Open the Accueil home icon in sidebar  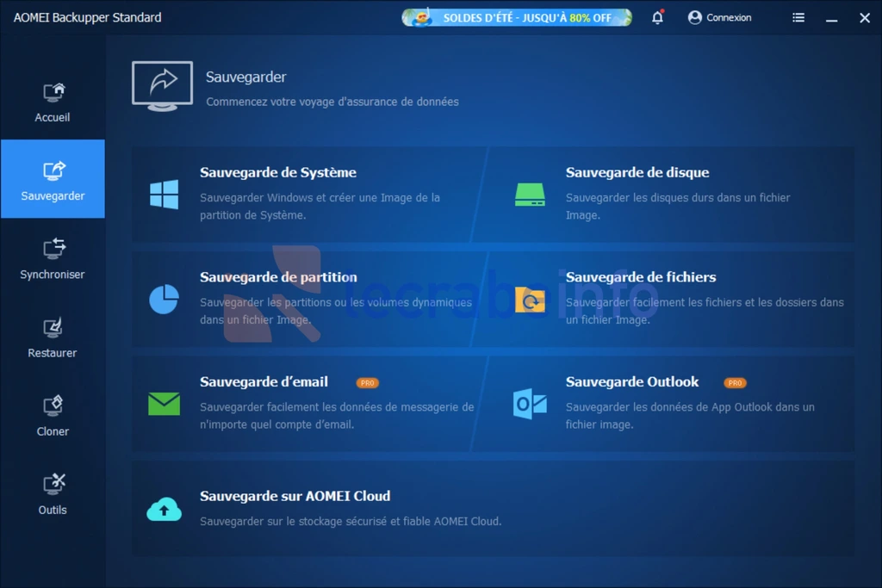pyautogui.click(x=53, y=91)
